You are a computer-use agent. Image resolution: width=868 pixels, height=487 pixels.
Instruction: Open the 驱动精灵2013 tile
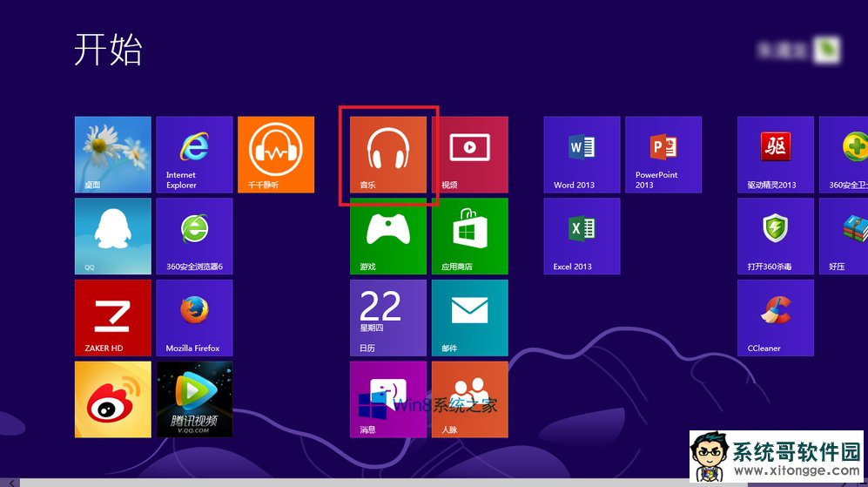pyautogui.click(x=776, y=154)
